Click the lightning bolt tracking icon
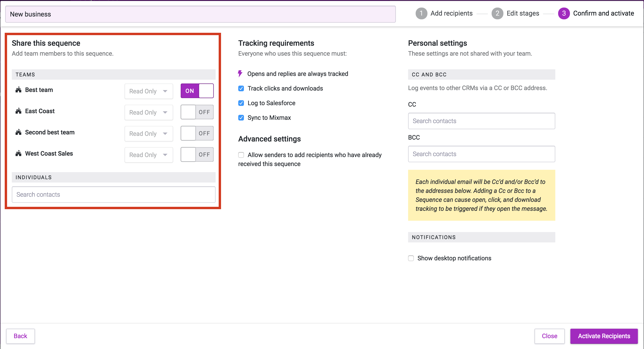The width and height of the screenshot is (644, 349). coord(240,74)
